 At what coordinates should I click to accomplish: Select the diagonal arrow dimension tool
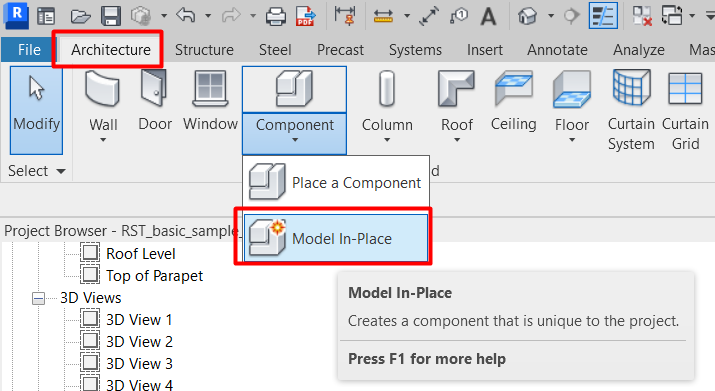point(429,16)
